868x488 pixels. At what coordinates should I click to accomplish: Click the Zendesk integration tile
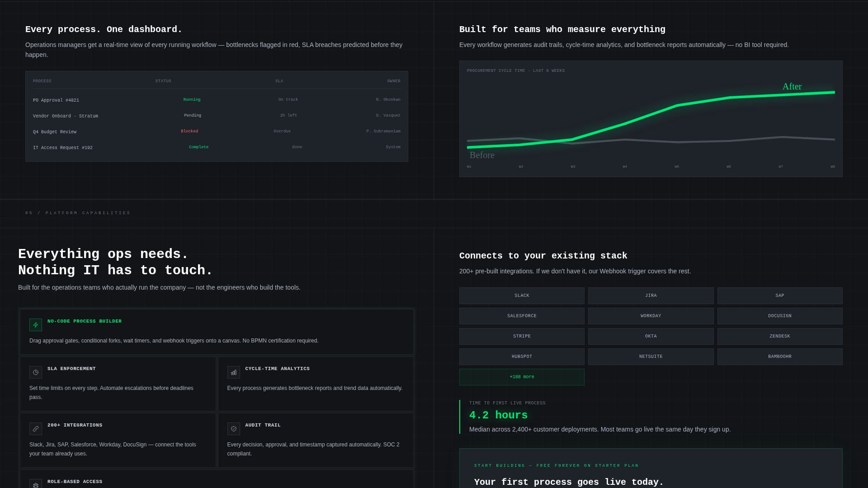coord(779,336)
